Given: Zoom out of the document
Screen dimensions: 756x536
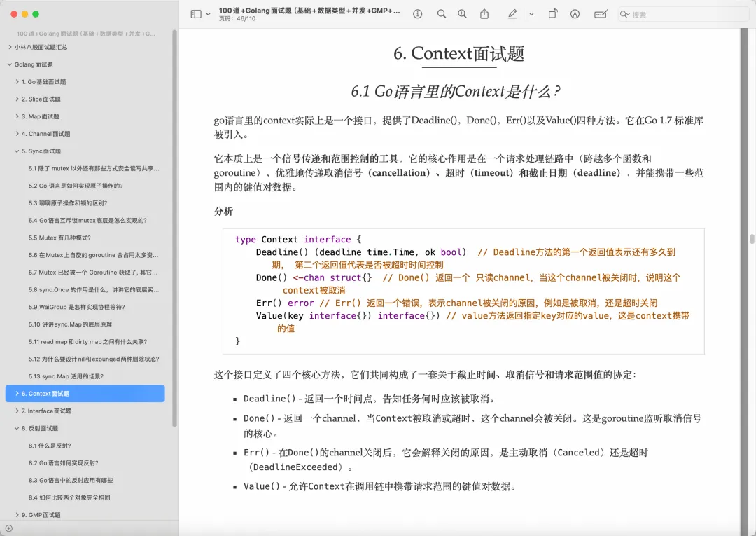Looking at the screenshot, I should coord(442,14).
